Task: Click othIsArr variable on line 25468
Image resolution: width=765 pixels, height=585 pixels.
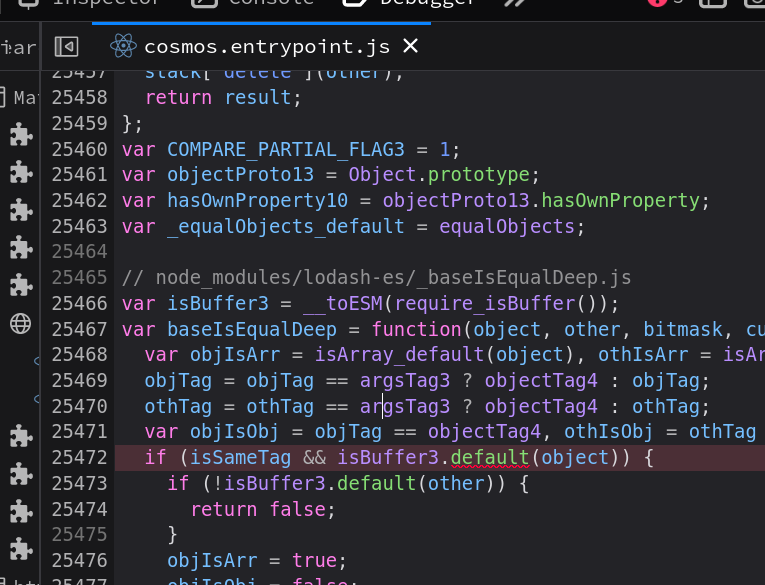Action: tap(643, 355)
